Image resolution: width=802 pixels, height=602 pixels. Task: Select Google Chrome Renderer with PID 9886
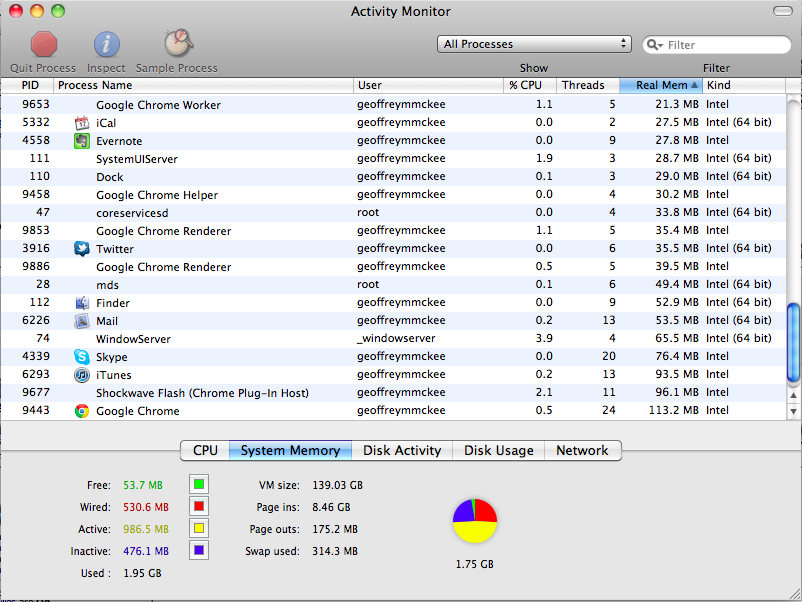393,266
